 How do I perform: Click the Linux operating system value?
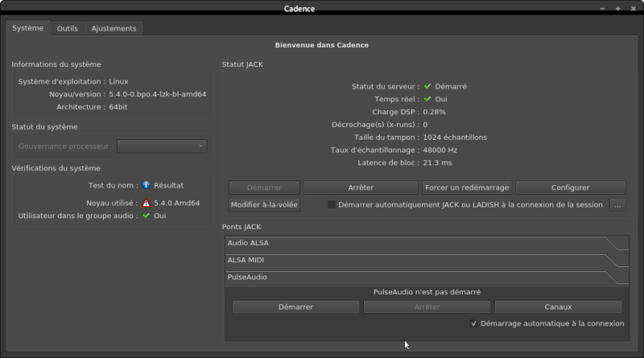(x=118, y=81)
